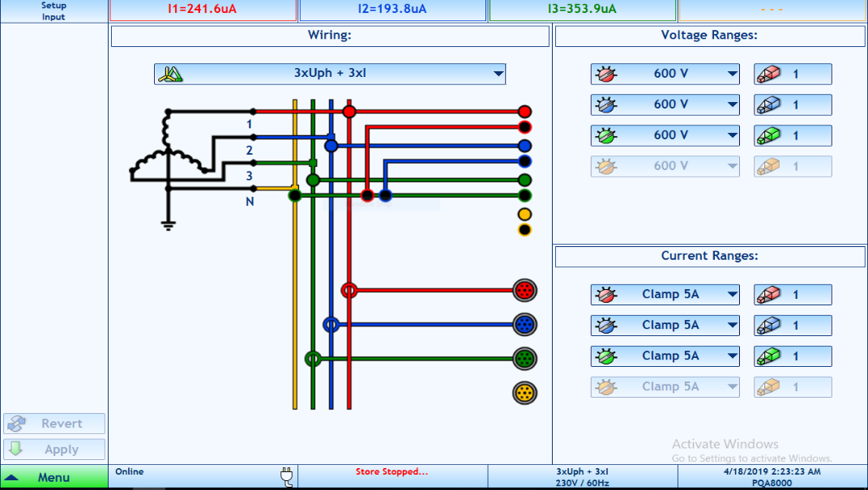
Task: Click the red current clamp connector icon
Action: coord(524,290)
